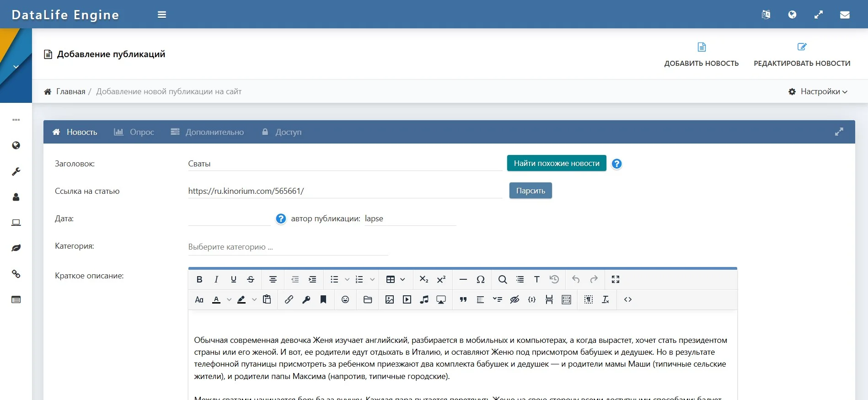Click the media embed screen icon
The image size is (868, 400).
(x=441, y=299)
